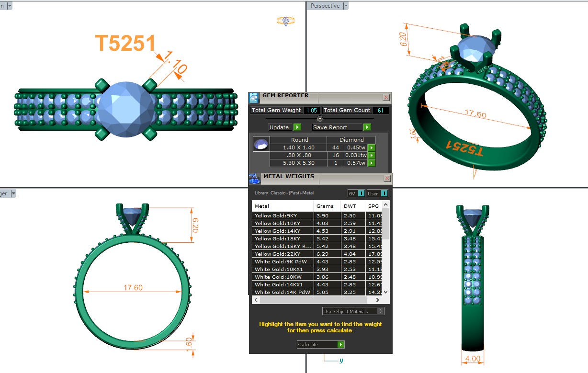Click the metal list horizontal scrollbar right arrow

(378, 300)
